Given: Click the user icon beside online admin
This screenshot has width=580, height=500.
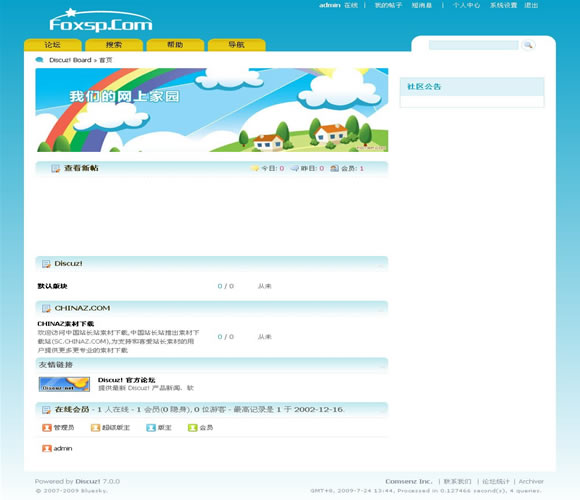Looking at the screenshot, I should point(47,448).
